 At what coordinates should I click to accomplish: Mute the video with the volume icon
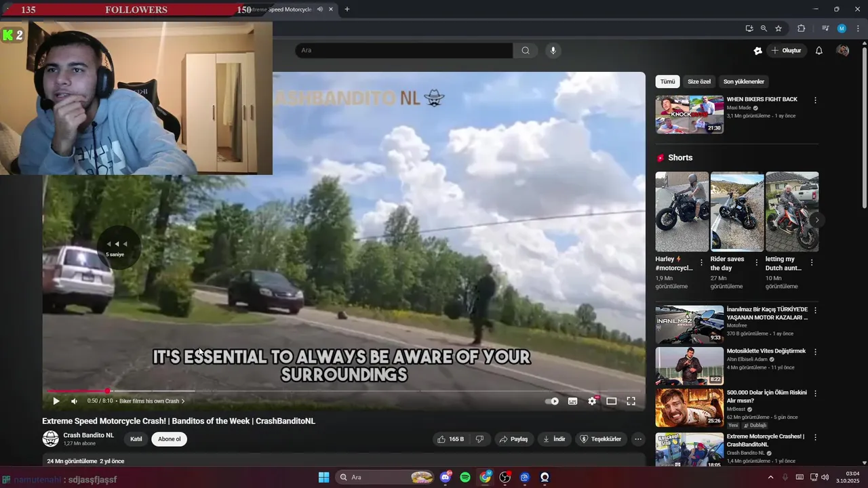pos(75,401)
